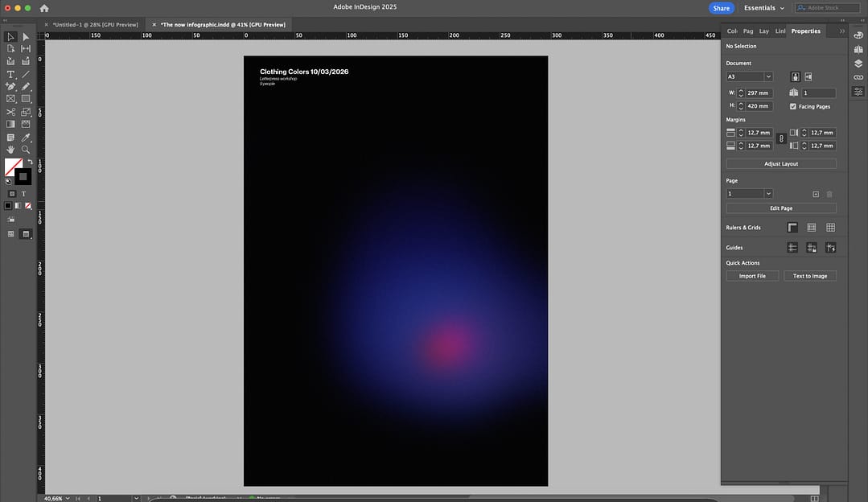Set landscape page orientation
Screen dimensions: 868x502
[808, 76]
